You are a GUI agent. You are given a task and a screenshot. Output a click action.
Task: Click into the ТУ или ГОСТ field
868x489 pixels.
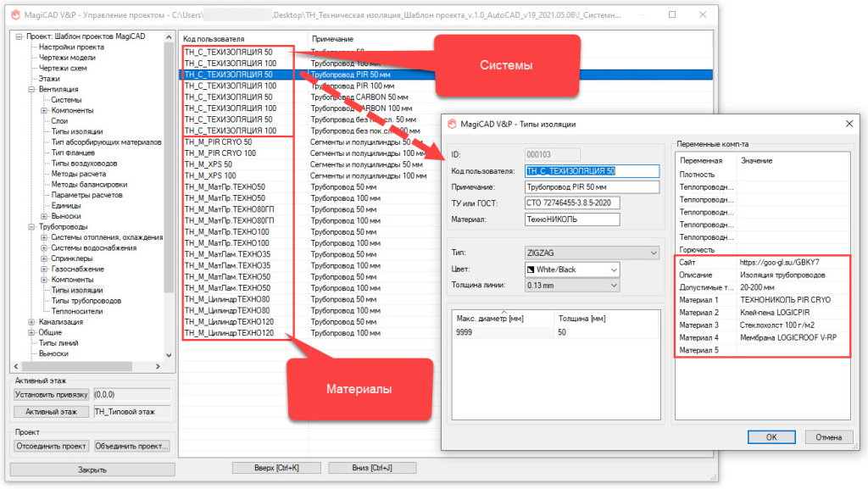pos(572,203)
